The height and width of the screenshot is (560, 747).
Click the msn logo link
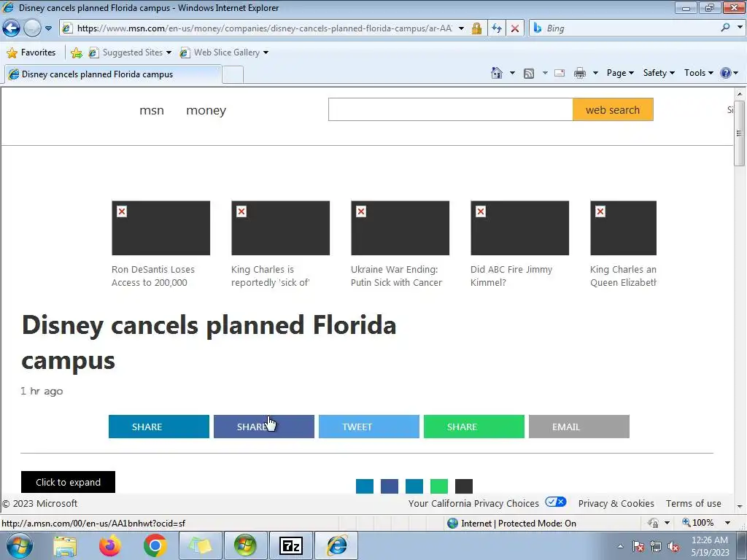click(x=152, y=111)
